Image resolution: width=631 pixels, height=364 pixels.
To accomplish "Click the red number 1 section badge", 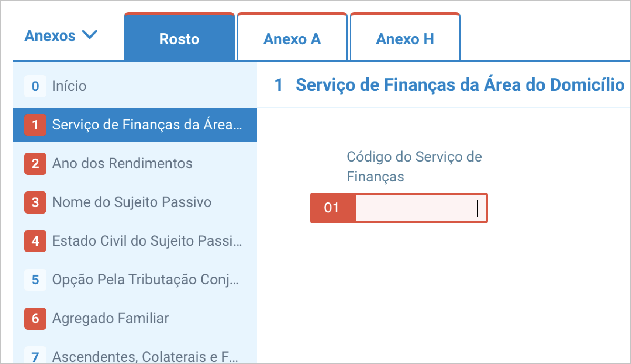I will tap(35, 125).
